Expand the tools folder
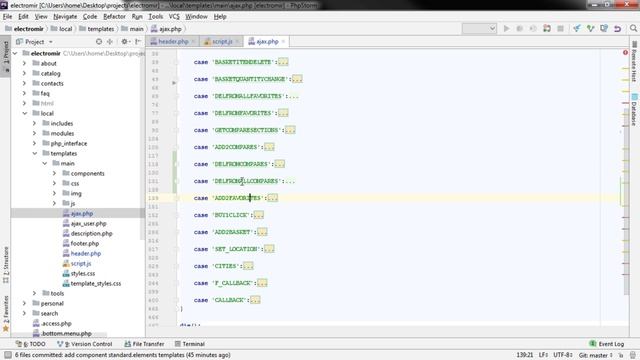The height and width of the screenshot is (360, 640). (x=35, y=293)
